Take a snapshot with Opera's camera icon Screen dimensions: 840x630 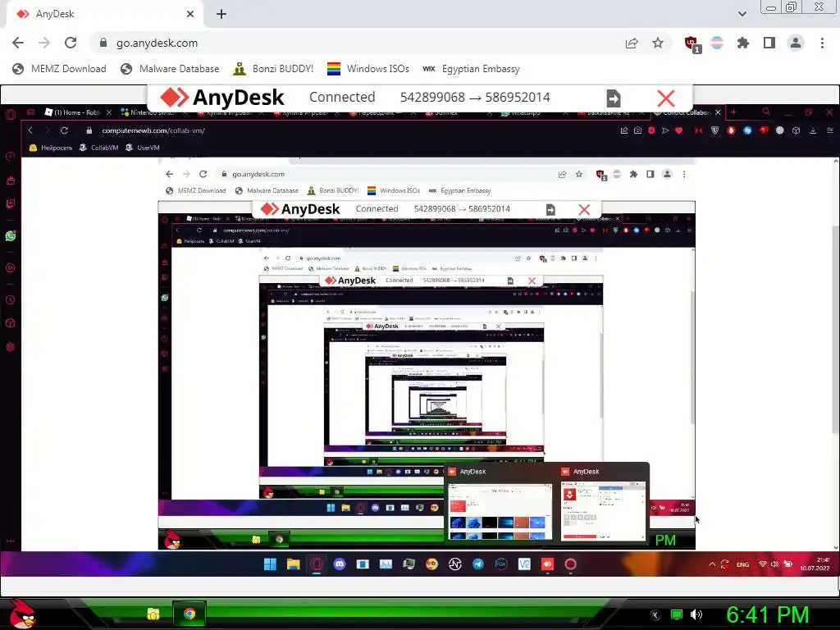coord(637,130)
